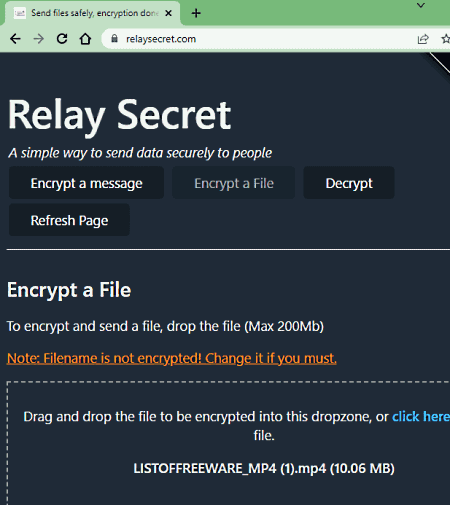The width and height of the screenshot is (450, 505).
Task: Switch to Encrypt a File section
Action: point(234,183)
